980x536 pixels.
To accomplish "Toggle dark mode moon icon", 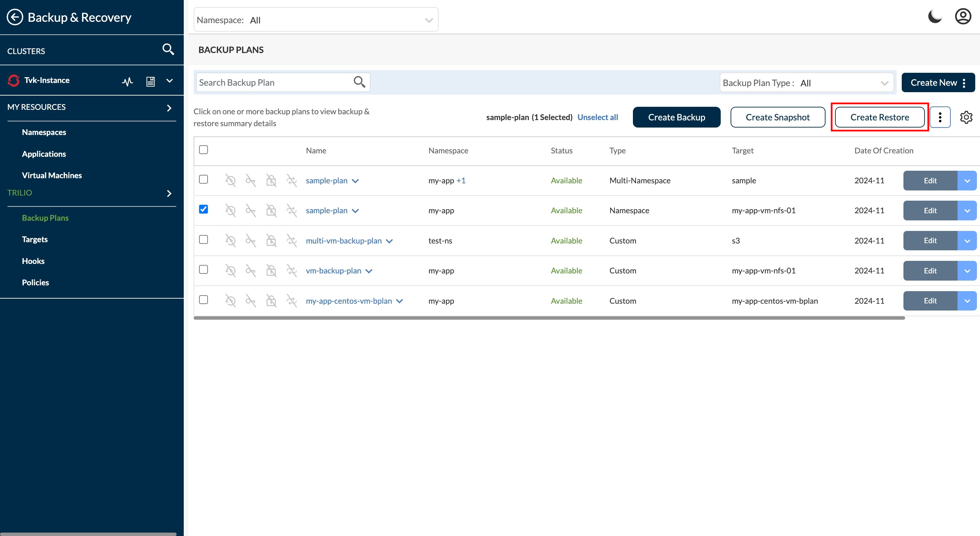I will pos(934,17).
